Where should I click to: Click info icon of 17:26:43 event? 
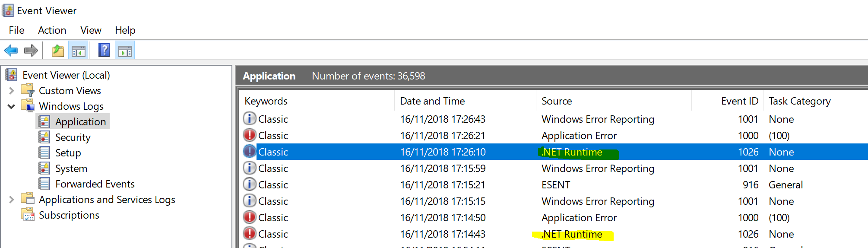coord(249,118)
